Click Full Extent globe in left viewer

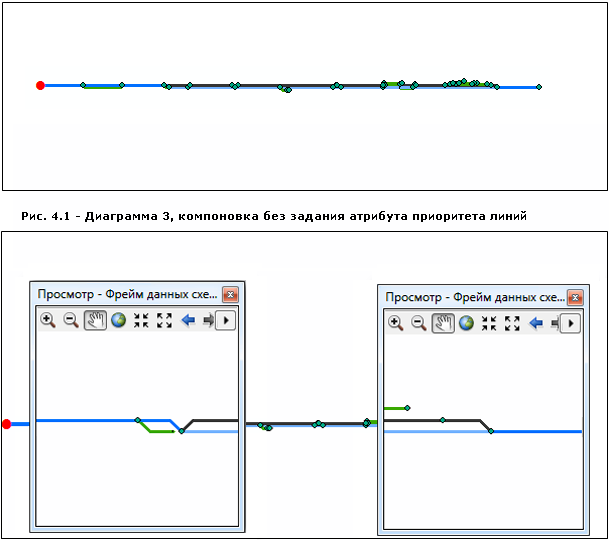118,321
